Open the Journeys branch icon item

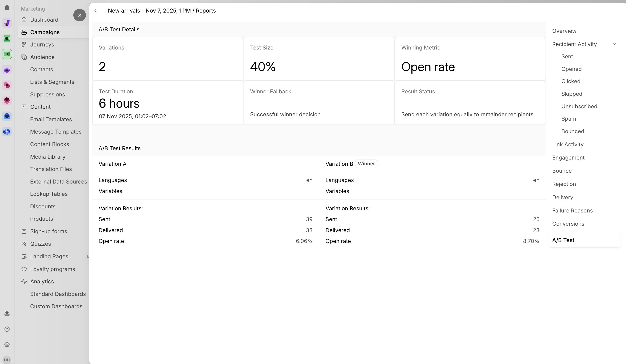(24, 45)
